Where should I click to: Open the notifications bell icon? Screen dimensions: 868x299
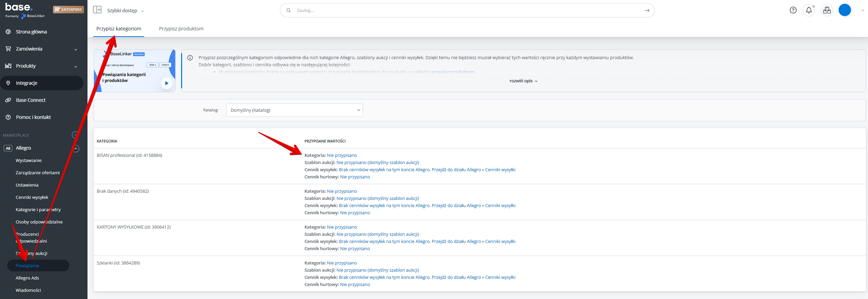(809, 10)
